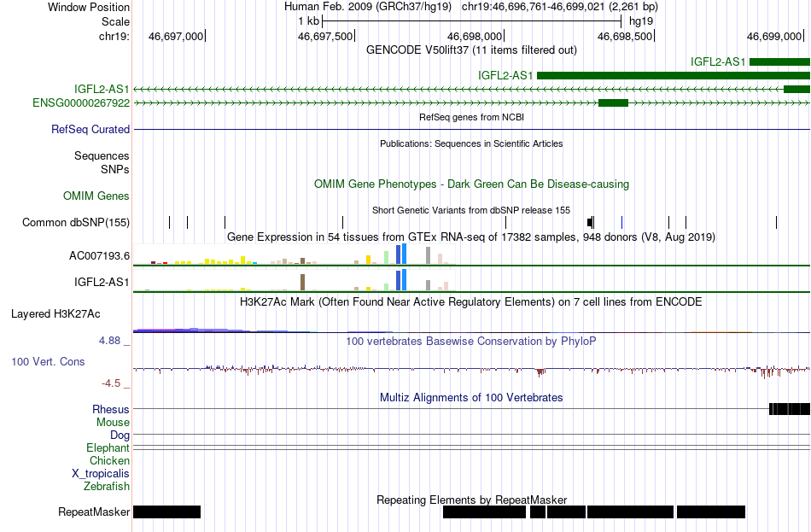This screenshot has height=532, width=811.
Task: Open the 100 Vert. Cons track label
Action: coord(48,362)
